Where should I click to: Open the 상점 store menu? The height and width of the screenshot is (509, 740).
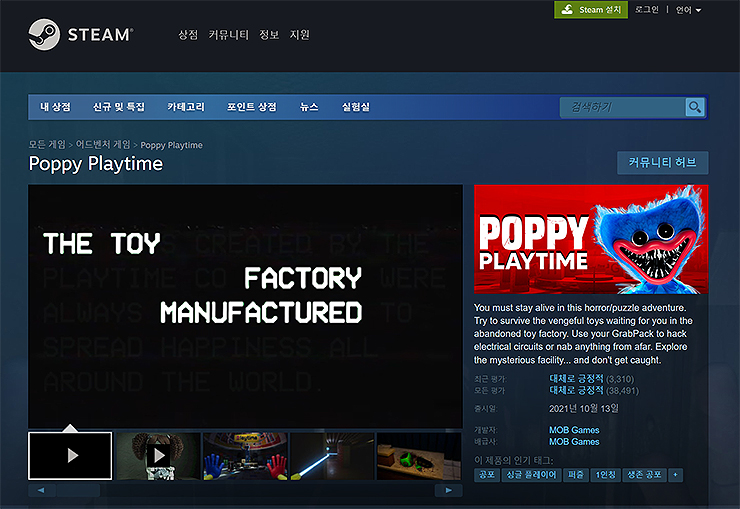[x=188, y=35]
